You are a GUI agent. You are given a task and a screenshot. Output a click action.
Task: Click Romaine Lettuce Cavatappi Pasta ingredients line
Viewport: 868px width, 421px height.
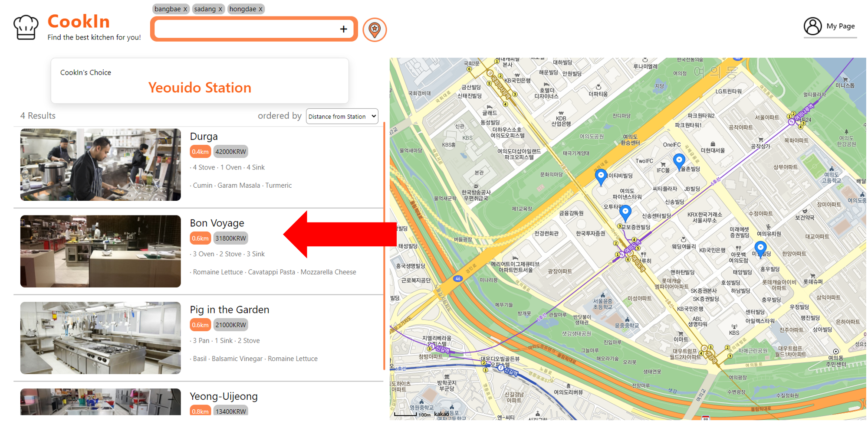pos(273,272)
